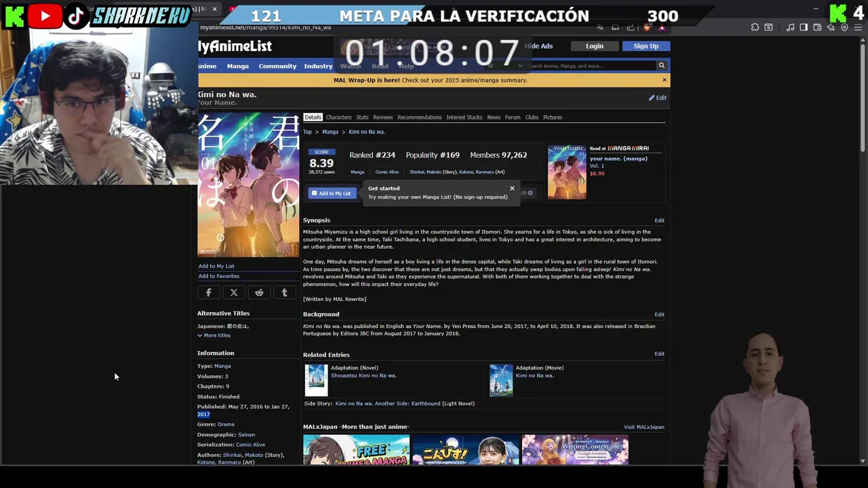Click the Drama genre link
This screenshot has width=868, height=488.
pos(226,424)
